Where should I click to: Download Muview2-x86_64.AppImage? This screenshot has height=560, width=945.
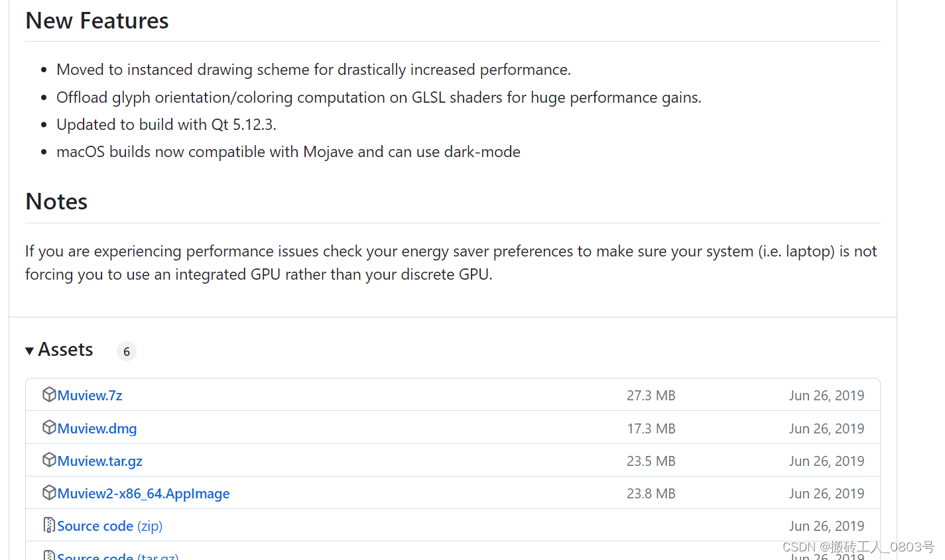[143, 494]
